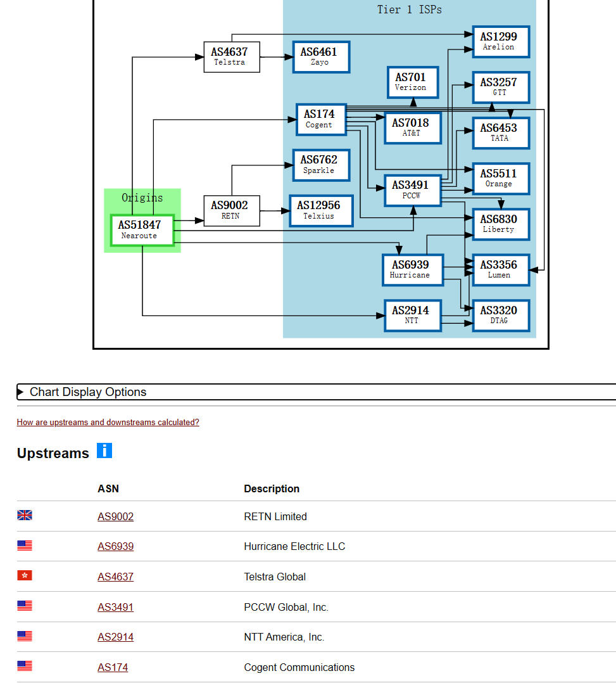The image size is (616, 683).
Task: Select the AS51847 Nearoute origin node in the graph
Action: click(x=142, y=230)
